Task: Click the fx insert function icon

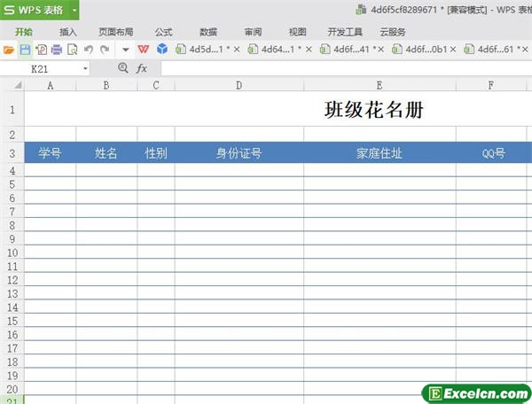Action: pos(142,68)
